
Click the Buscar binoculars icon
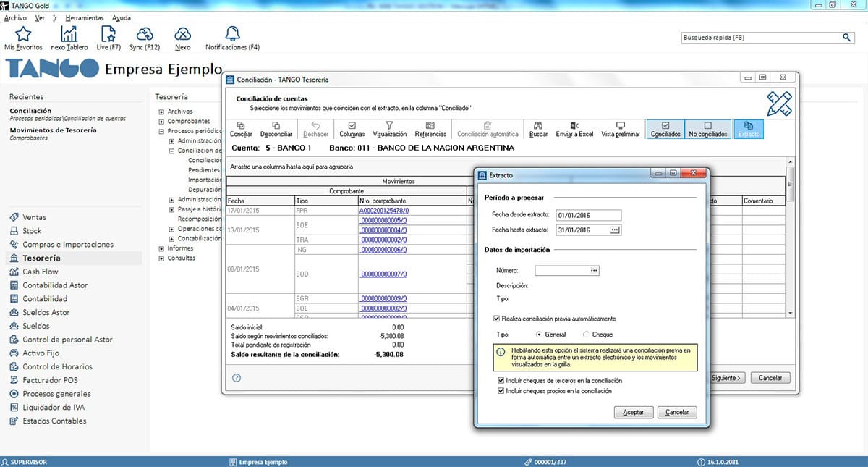[538, 129]
